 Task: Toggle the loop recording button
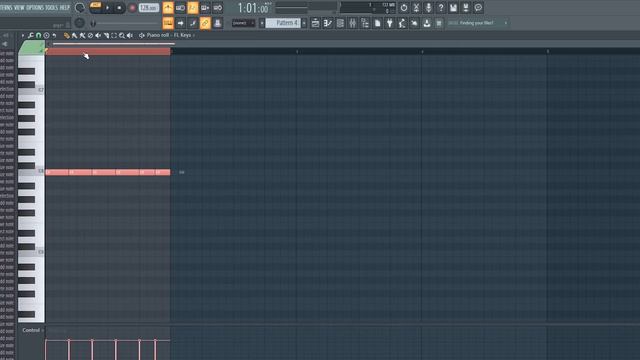(218, 8)
